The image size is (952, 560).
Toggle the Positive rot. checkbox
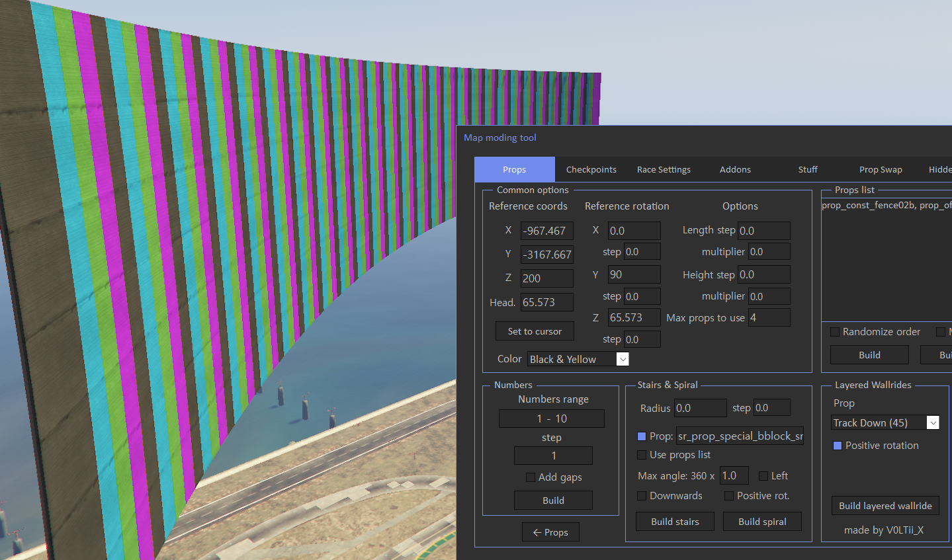point(729,496)
